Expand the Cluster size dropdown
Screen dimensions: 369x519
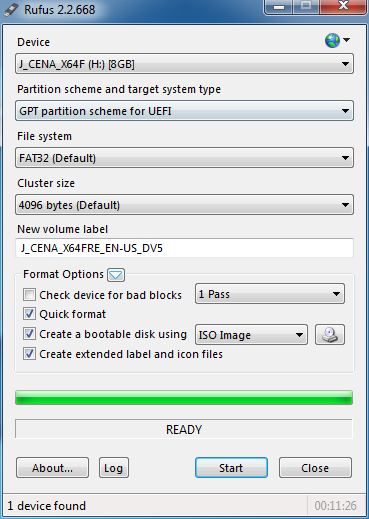[184, 205]
